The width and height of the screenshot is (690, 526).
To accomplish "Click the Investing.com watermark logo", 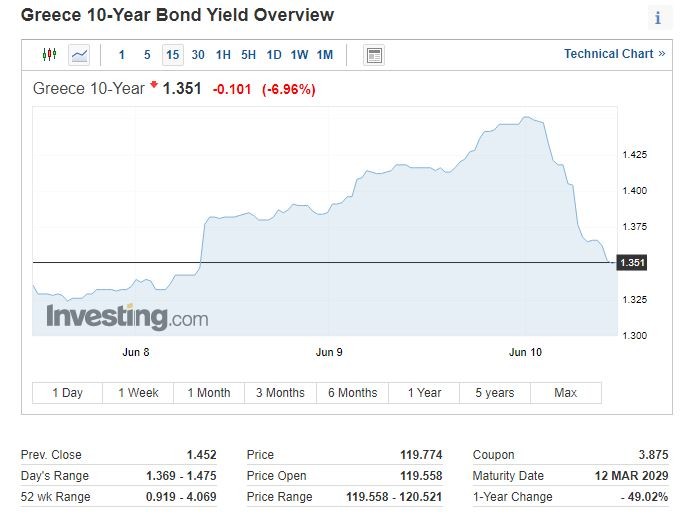I will [127, 318].
